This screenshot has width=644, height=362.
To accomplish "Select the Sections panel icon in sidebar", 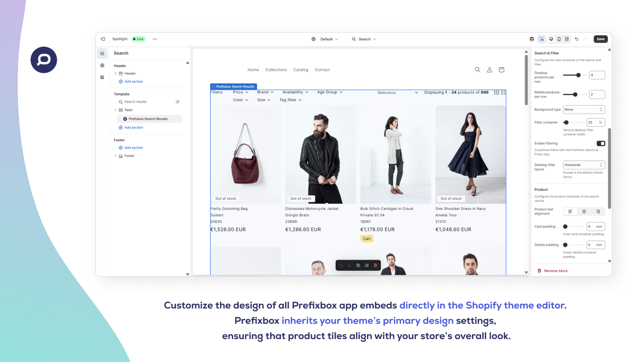I will point(102,53).
